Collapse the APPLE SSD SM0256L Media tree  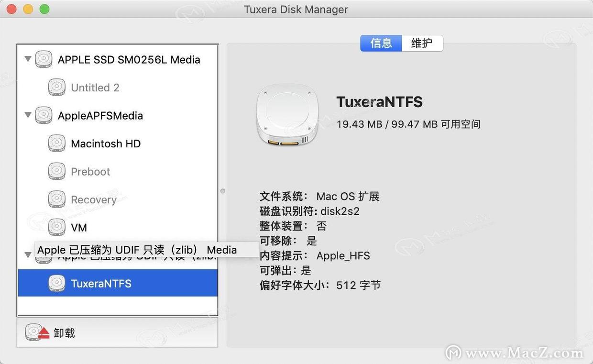[x=28, y=59]
